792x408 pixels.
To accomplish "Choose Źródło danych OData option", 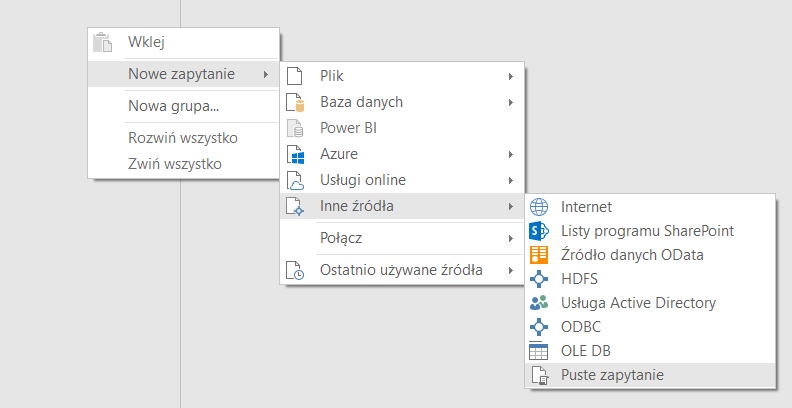I will coord(632,255).
